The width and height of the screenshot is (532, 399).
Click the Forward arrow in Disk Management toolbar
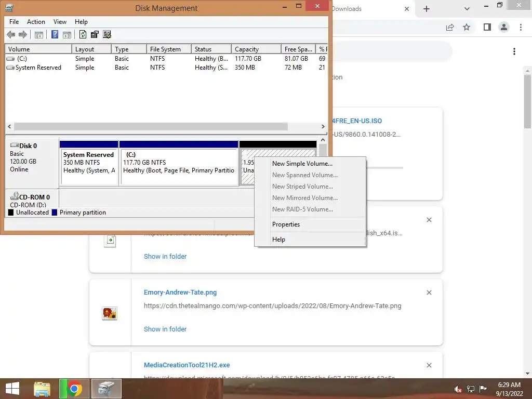point(23,34)
